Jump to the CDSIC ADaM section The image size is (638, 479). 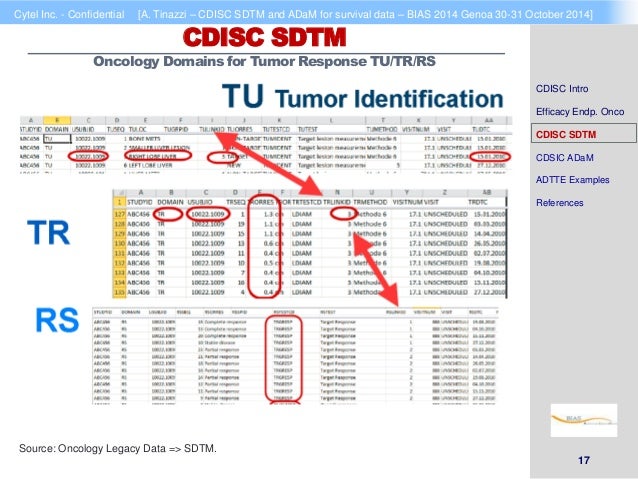click(564, 157)
